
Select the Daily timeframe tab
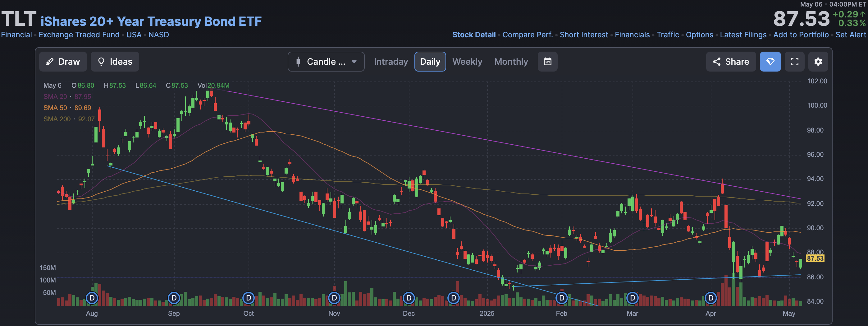coord(430,62)
